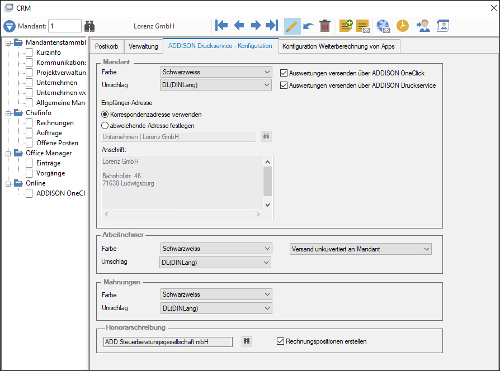
Task: Click the Anschrift address text box
Action: [x=182, y=183]
